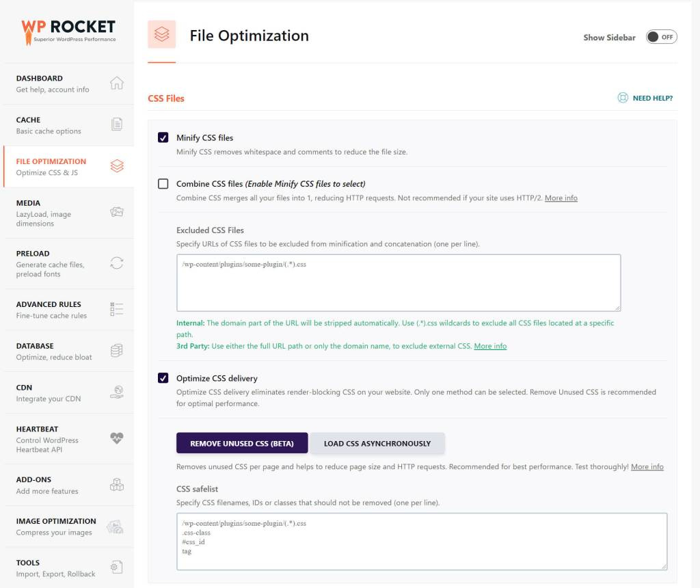Open the Cache settings section
700x588 pixels.
[69, 125]
